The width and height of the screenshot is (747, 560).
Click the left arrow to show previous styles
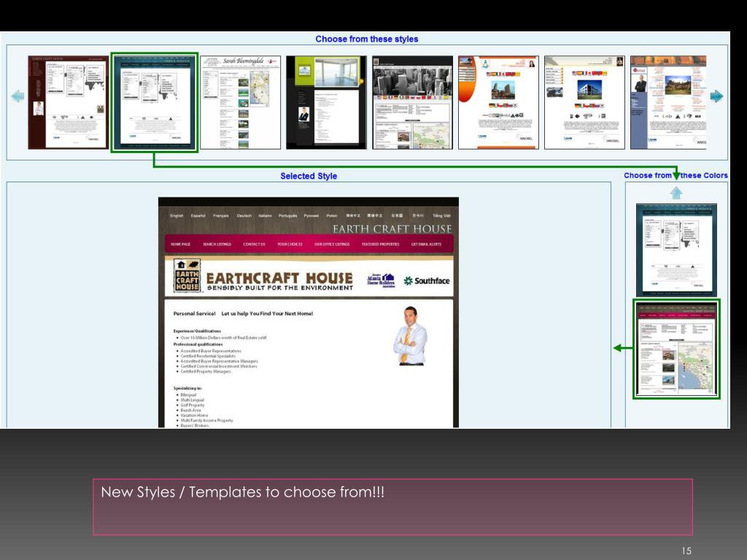pyautogui.click(x=18, y=96)
